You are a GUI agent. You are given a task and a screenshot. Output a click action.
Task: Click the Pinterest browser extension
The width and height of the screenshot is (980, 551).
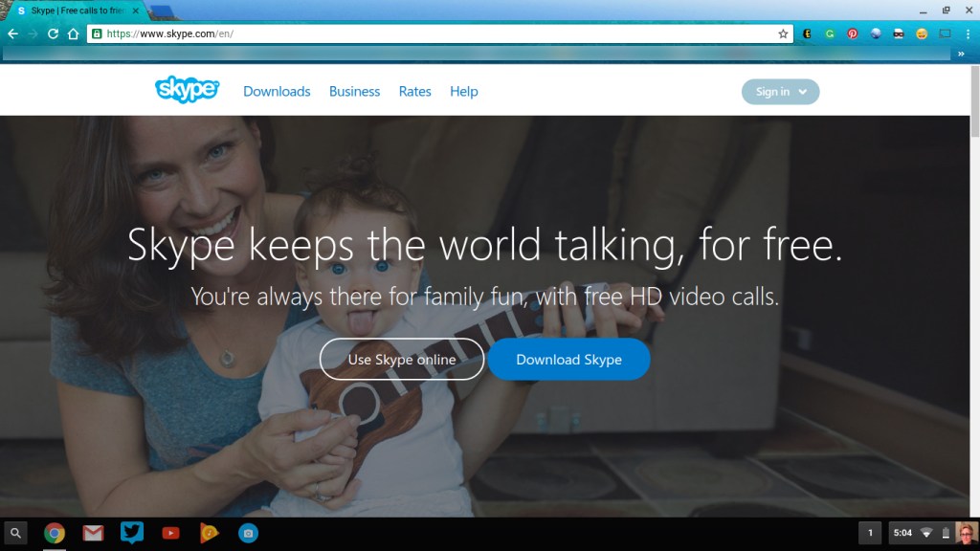tap(853, 33)
